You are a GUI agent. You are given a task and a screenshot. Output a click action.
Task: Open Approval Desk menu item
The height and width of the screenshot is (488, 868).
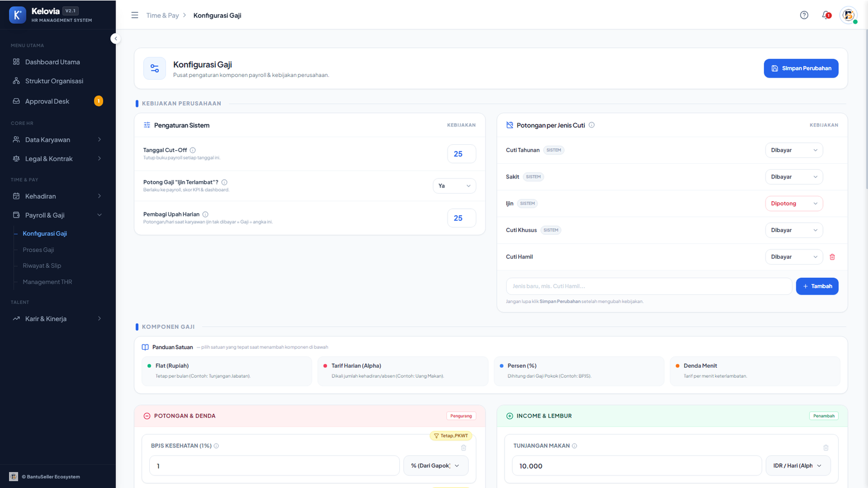(58, 101)
